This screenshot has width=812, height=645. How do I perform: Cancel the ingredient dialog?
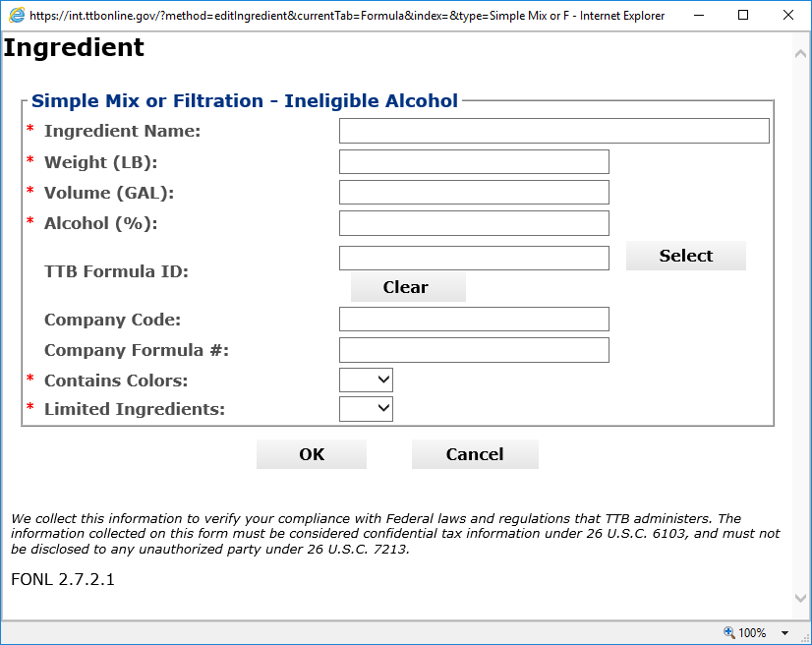tap(475, 454)
